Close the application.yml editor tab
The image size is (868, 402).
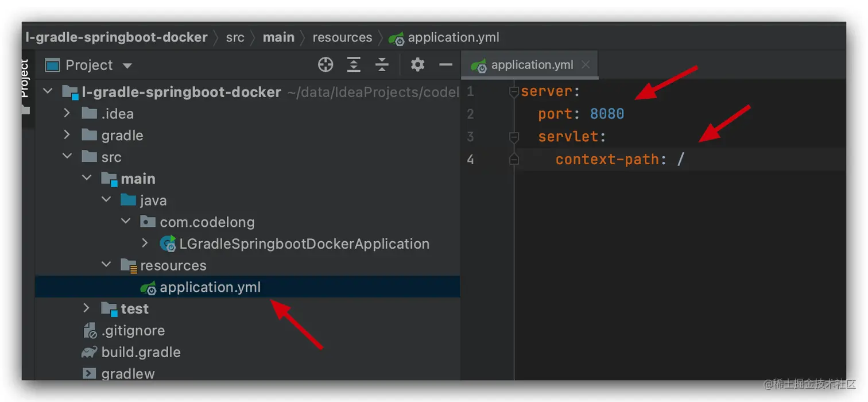586,65
